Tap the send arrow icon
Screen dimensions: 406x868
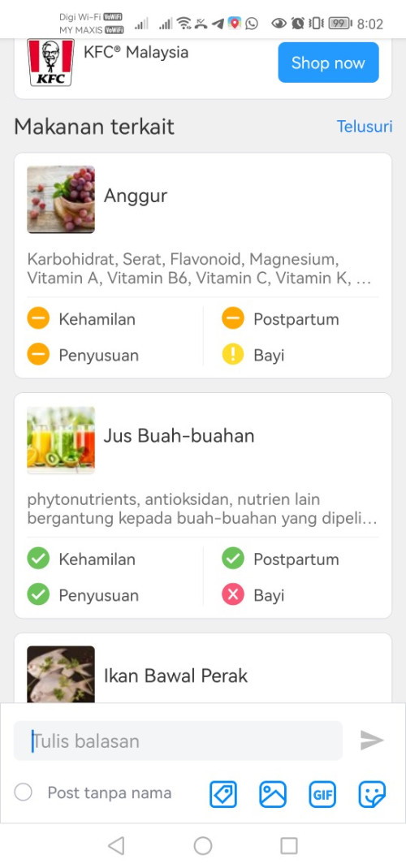372,741
